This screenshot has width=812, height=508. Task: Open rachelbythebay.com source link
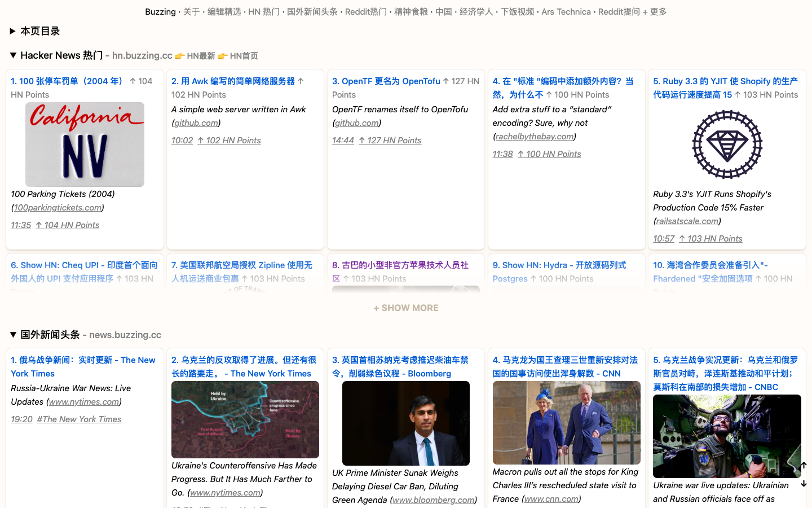click(x=535, y=136)
